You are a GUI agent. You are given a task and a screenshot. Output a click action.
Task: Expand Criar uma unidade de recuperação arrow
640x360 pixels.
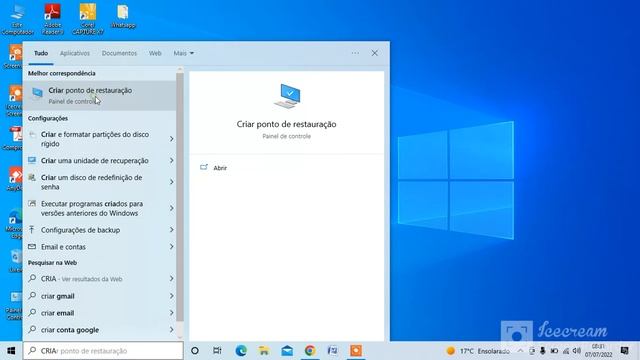(171, 160)
